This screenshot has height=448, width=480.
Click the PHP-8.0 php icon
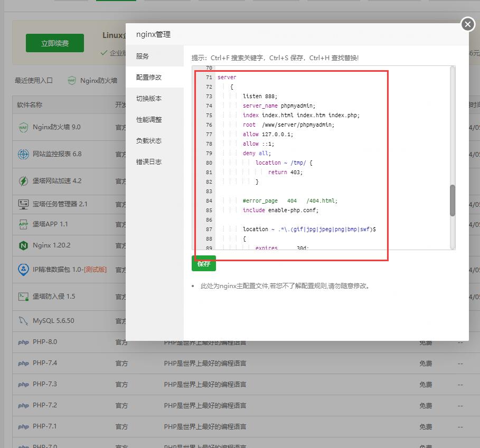tap(23, 342)
